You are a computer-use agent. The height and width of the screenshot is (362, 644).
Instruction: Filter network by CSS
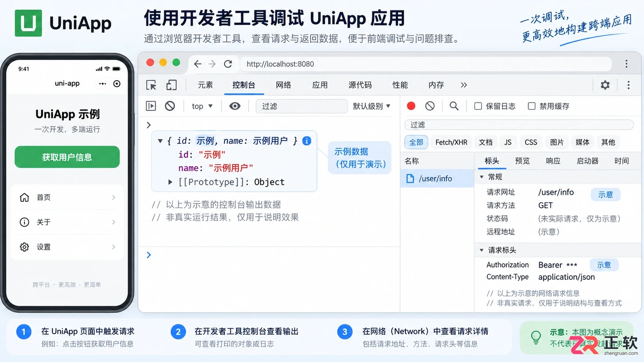click(x=531, y=142)
